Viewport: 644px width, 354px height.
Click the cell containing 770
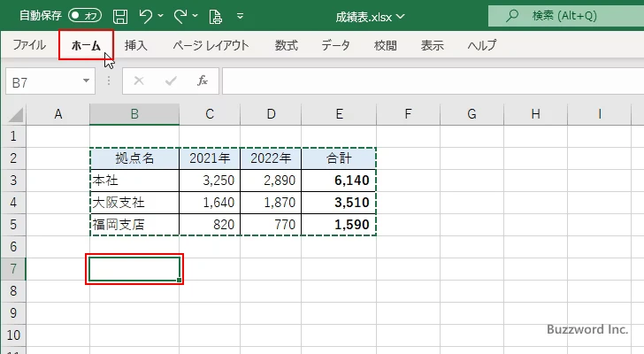271,225
